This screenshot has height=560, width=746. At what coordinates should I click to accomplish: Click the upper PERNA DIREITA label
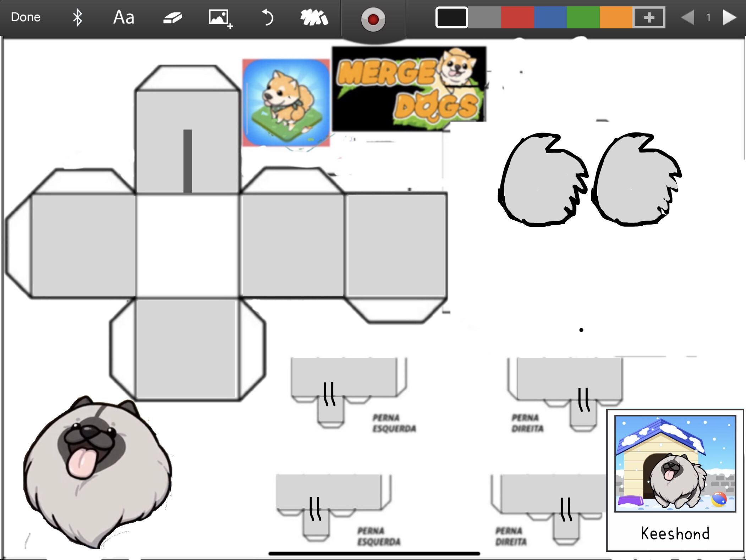point(527,423)
